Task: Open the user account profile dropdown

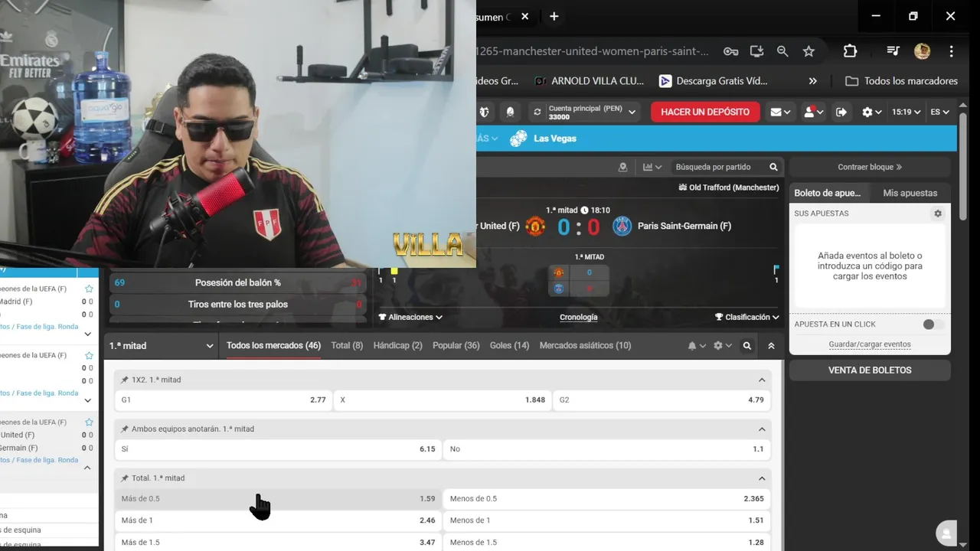Action: 813,112
